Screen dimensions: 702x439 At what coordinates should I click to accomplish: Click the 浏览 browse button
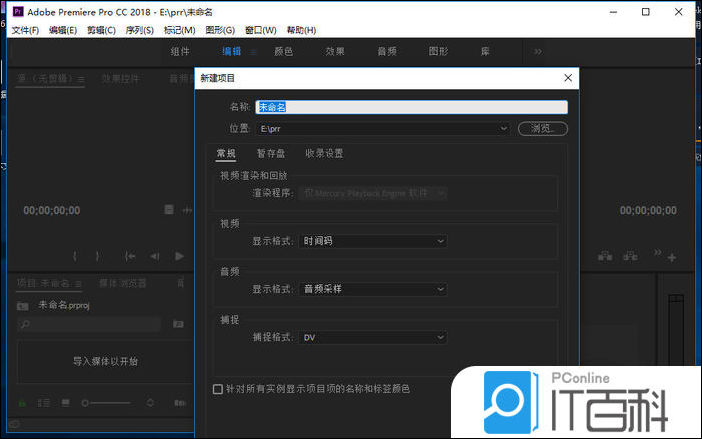click(x=543, y=129)
